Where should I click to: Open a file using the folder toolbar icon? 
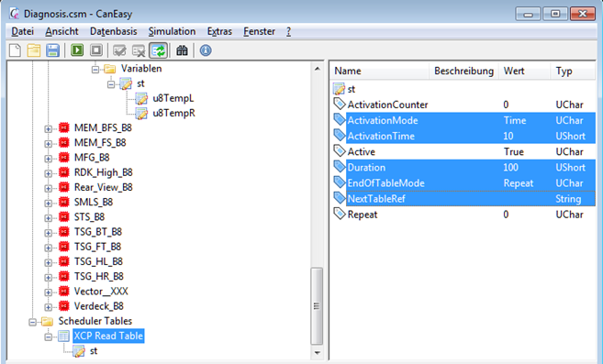tap(34, 50)
